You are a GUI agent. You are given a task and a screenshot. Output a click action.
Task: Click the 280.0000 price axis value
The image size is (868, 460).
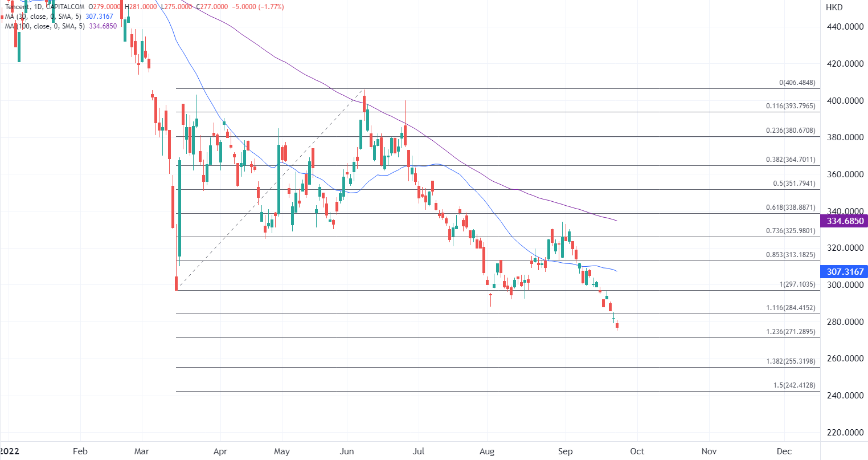point(845,322)
